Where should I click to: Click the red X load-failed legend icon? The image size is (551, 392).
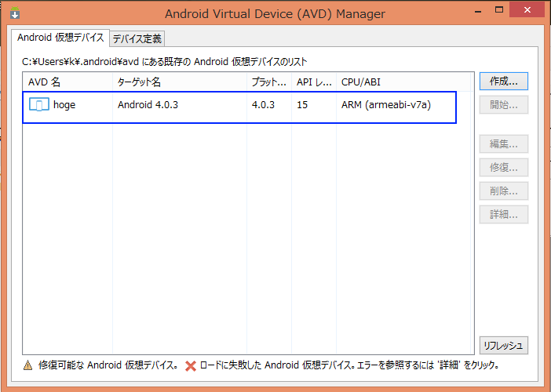click(x=191, y=366)
